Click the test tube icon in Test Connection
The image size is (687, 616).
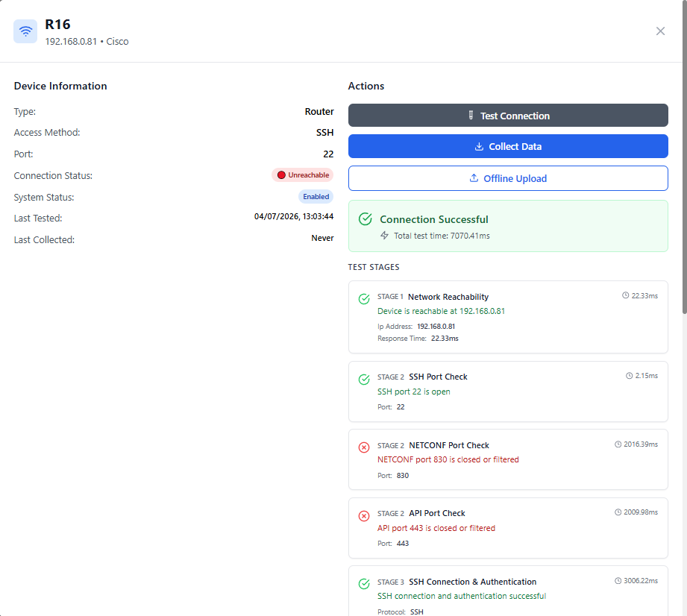(x=471, y=116)
